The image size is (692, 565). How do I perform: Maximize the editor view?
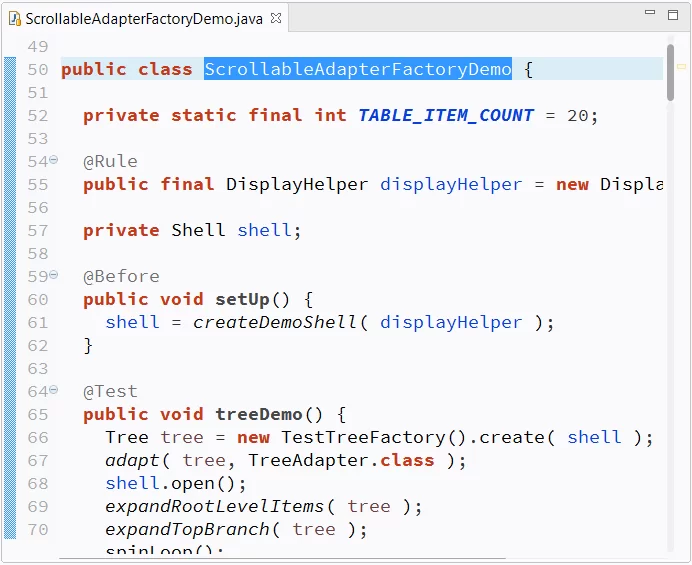673,15
